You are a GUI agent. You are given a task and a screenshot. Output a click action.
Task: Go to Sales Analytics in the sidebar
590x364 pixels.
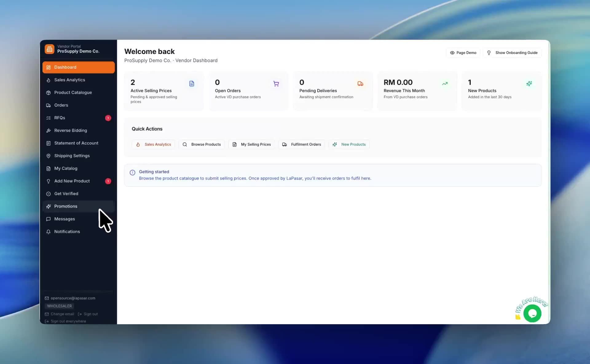[x=79, y=80]
